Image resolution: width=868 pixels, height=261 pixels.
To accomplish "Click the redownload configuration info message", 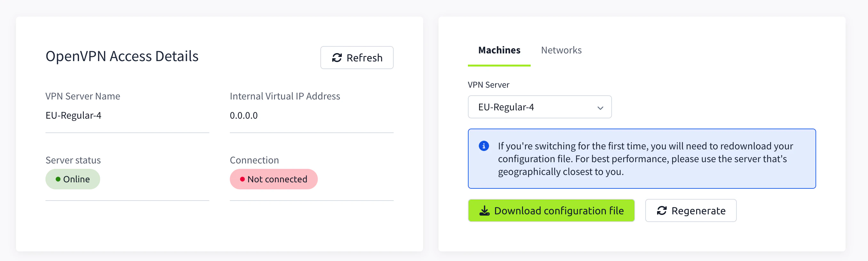I will click(645, 159).
